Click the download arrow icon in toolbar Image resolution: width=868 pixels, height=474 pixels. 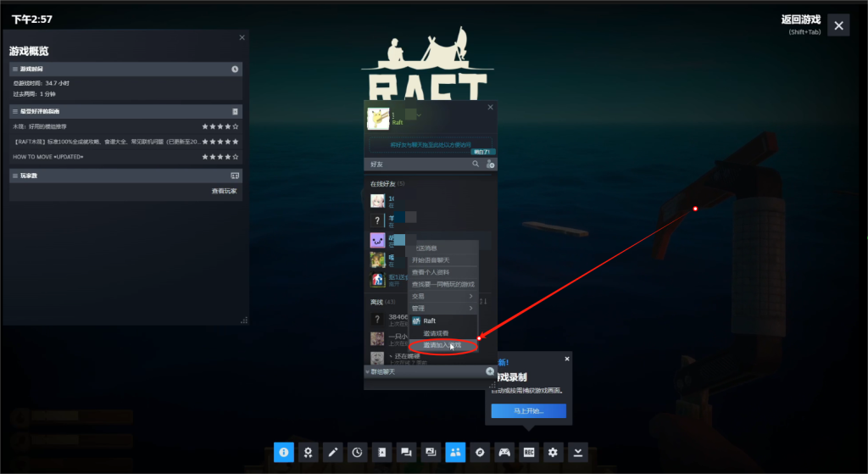(578, 453)
